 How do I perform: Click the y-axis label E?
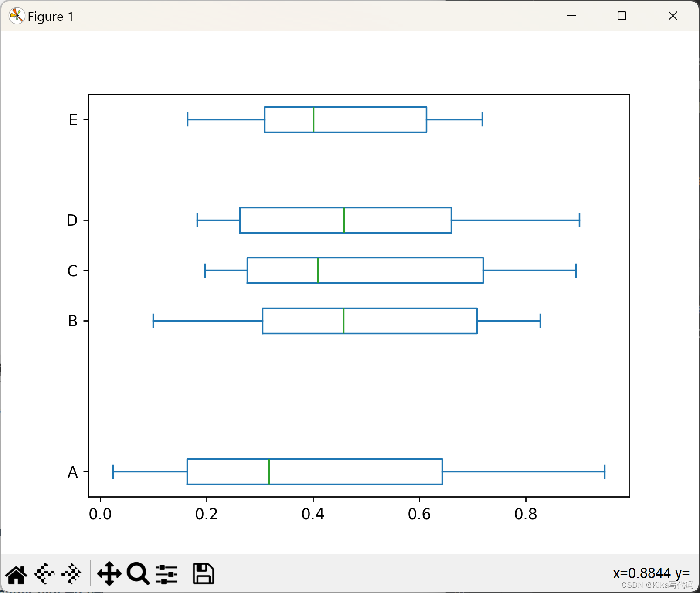pyautogui.click(x=73, y=120)
